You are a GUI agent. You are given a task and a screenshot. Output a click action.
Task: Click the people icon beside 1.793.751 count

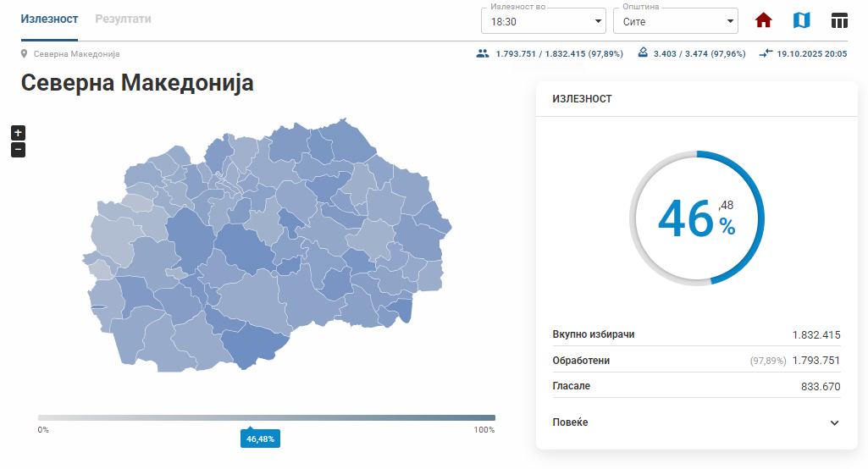483,53
